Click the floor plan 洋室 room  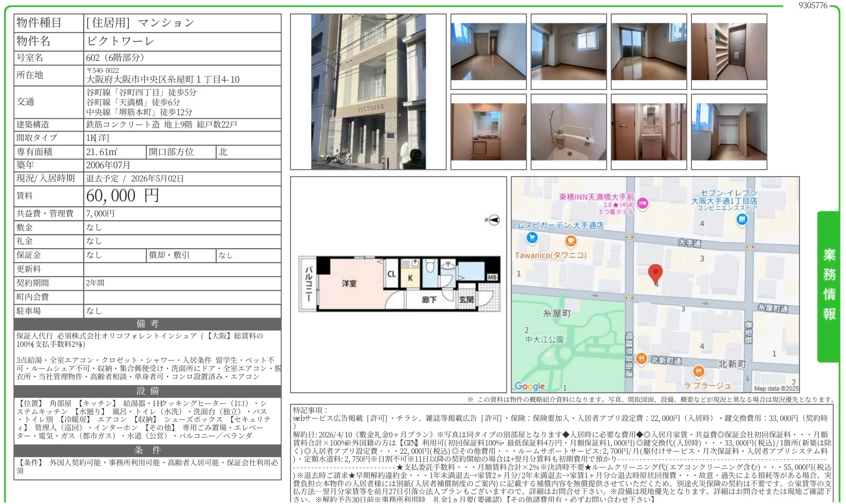tap(350, 284)
